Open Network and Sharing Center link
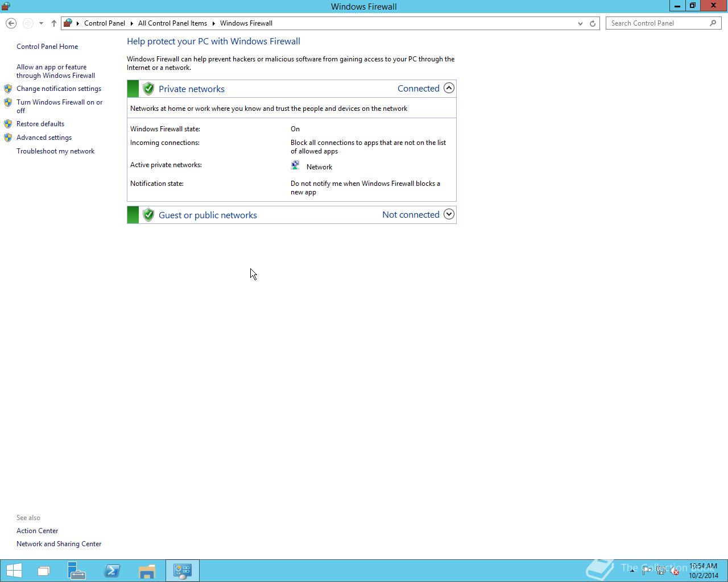 pyautogui.click(x=59, y=544)
